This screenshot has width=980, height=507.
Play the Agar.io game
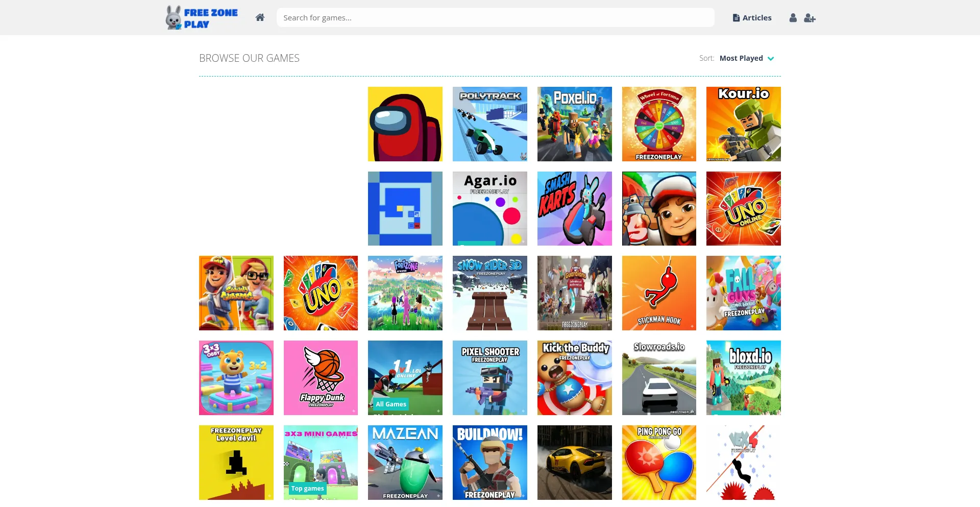point(490,209)
